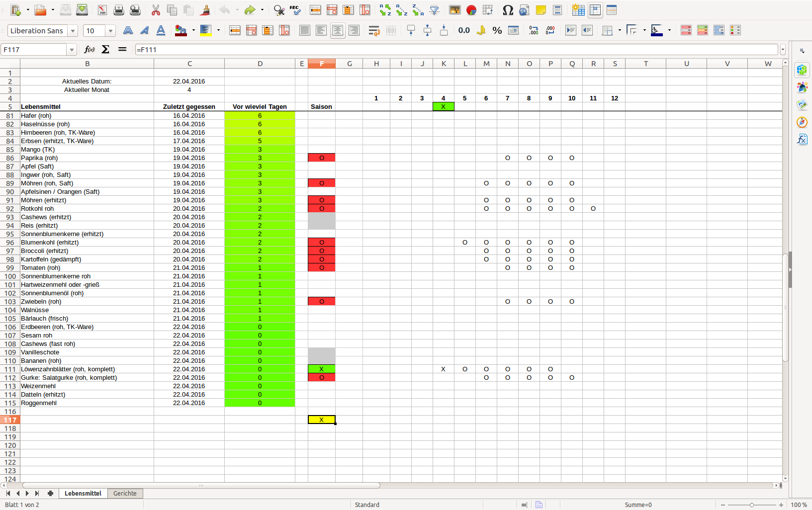Click the 100 % zoom level
This screenshot has height=510, width=812.
799,505
